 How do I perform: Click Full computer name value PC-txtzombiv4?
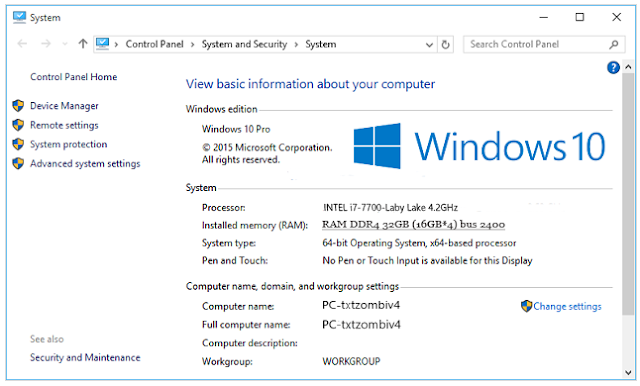[x=361, y=325]
